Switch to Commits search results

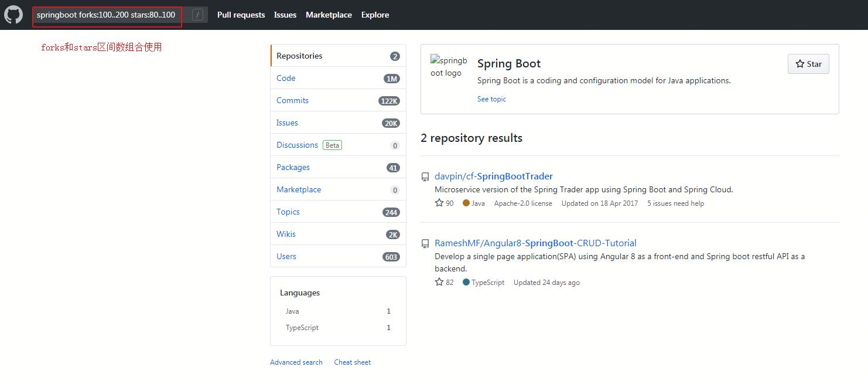(338, 100)
